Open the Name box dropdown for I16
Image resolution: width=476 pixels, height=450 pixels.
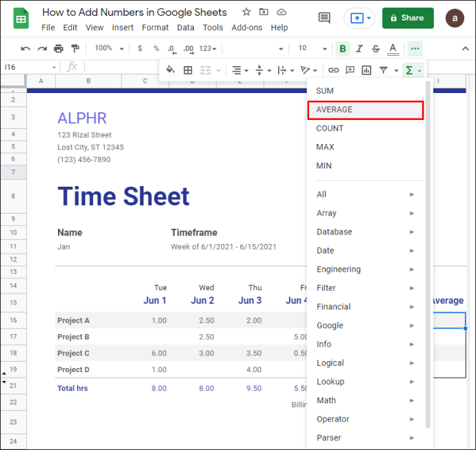coord(54,68)
